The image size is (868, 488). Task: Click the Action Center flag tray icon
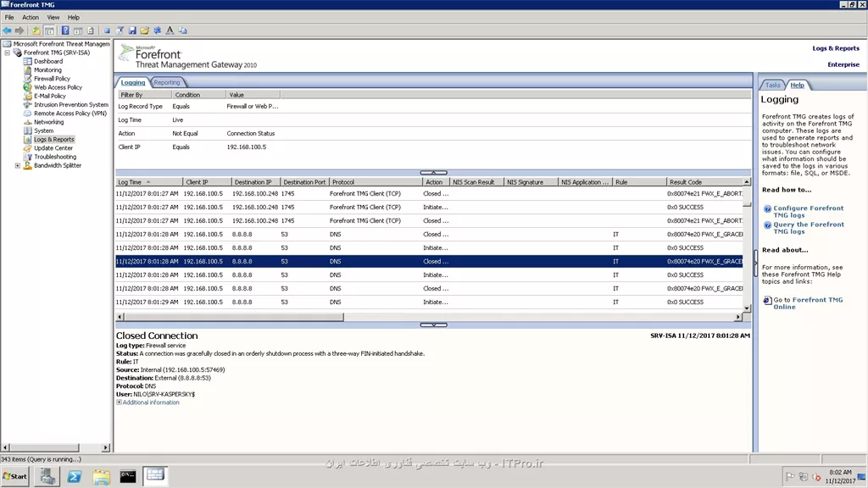click(790, 476)
